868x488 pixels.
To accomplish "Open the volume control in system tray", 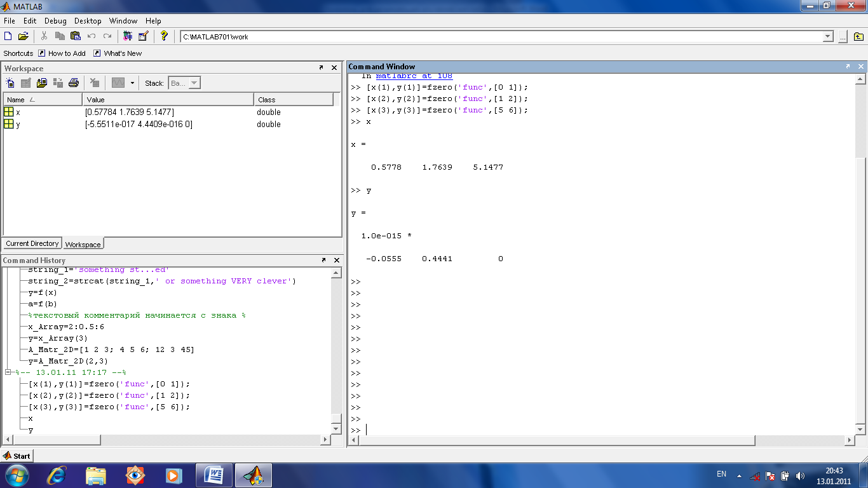I will point(800,475).
